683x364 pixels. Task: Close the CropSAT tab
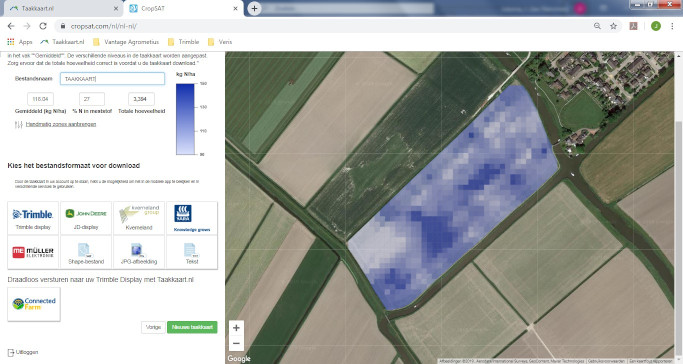click(236, 8)
